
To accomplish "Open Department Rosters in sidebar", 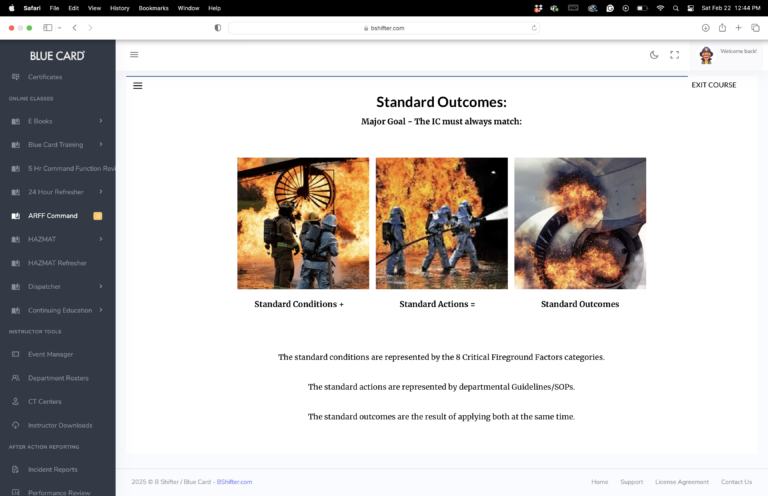I will [56, 378].
